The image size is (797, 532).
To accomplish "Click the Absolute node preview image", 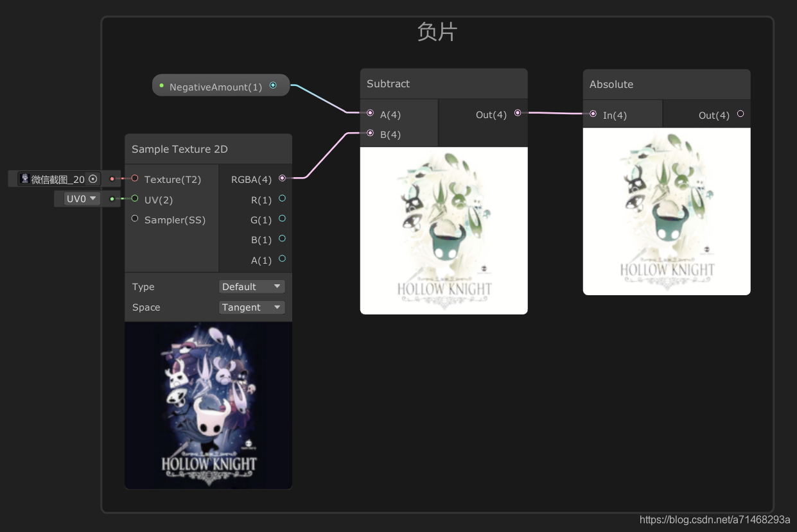I will tap(667, 211).
